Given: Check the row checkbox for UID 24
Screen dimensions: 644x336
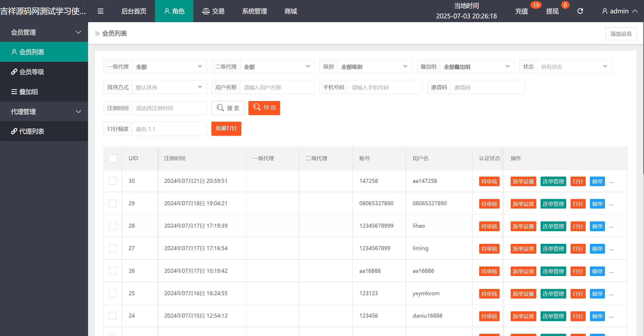Looking at the screenshot, I should click(x=113, y=316).
